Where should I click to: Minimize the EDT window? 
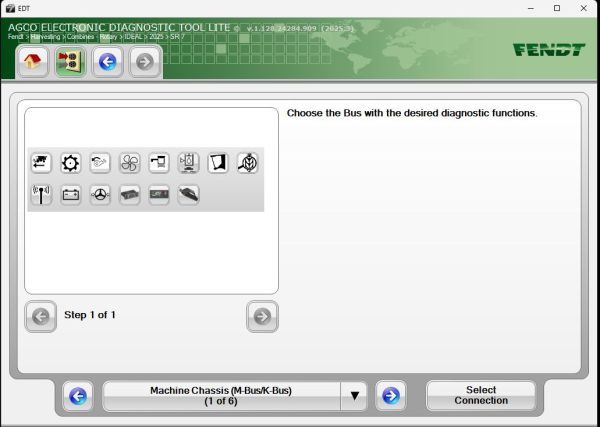[x=530, y=8]
